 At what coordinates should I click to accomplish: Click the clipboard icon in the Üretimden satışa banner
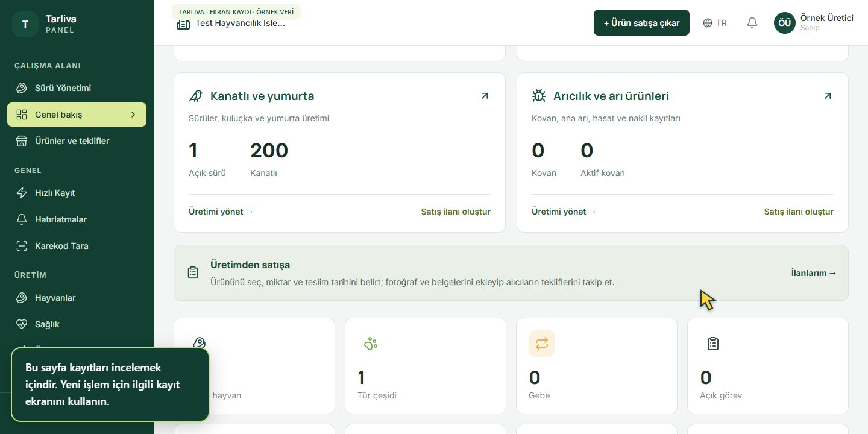click(193, 272)
